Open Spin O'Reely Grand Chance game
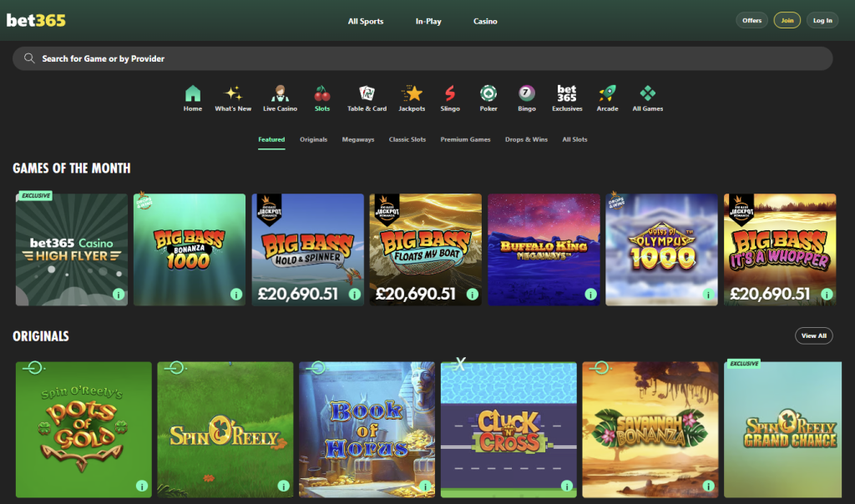 782,430
